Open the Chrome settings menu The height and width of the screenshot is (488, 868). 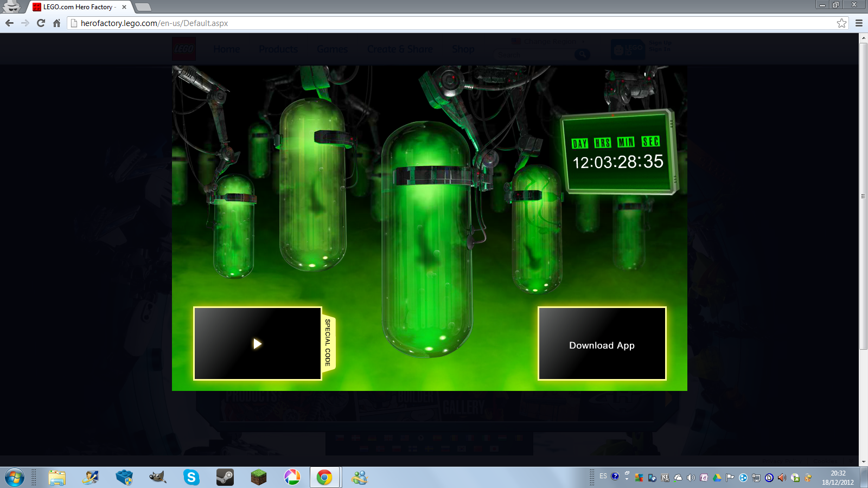coord(859,23)
